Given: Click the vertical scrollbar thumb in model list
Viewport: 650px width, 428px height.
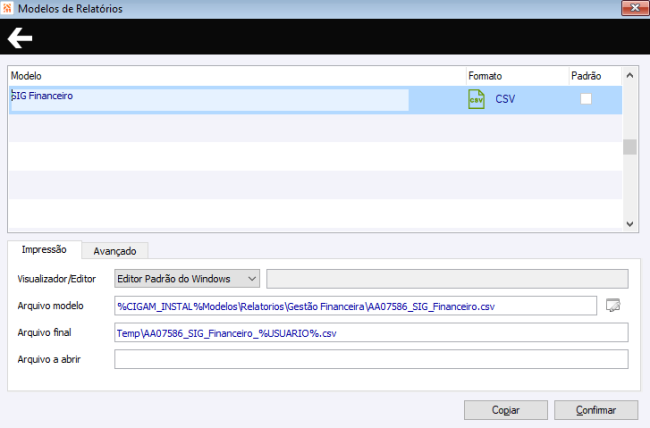Looking at the screenshot, I should pos(630,147).
